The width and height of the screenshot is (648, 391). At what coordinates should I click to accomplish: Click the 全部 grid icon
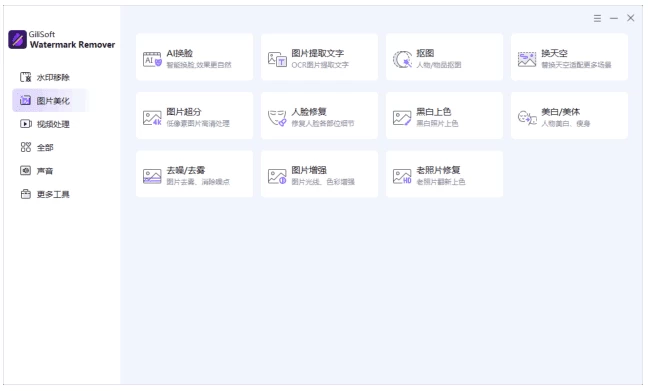pyautogui.click(x=26, y=147)
